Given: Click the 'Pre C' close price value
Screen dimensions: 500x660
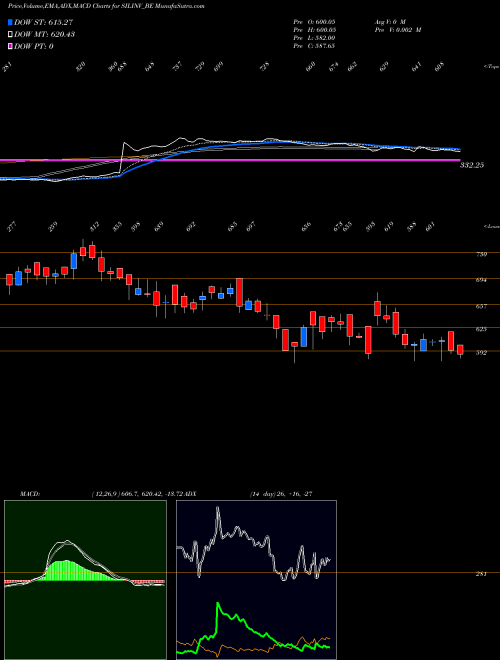Looking at the screenshot, I should 314,46.
